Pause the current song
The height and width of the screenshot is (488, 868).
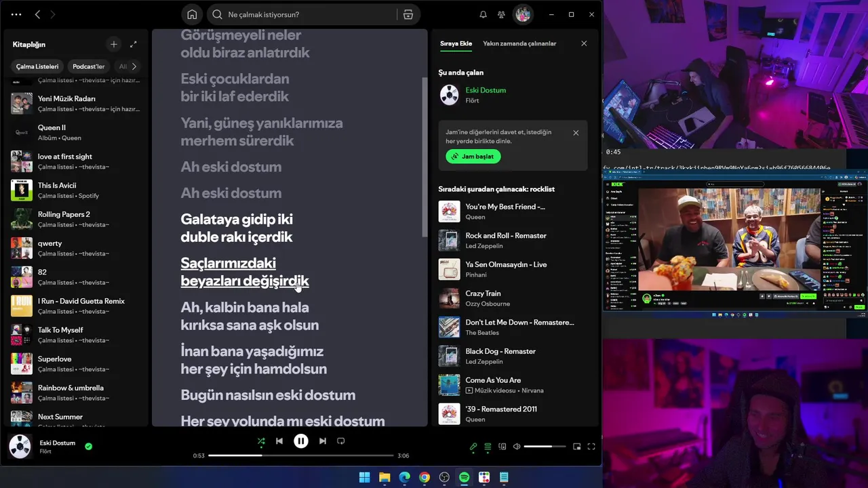tap(301, 441)
